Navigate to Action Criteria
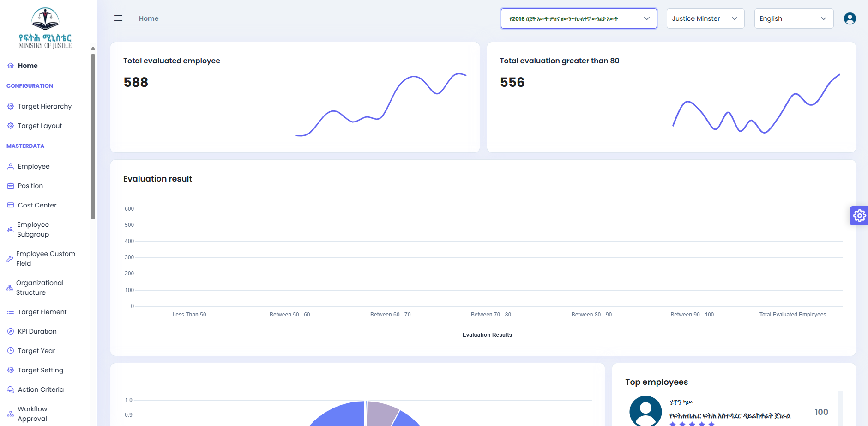This screenshot has height=426, width=868. (41, 389)
